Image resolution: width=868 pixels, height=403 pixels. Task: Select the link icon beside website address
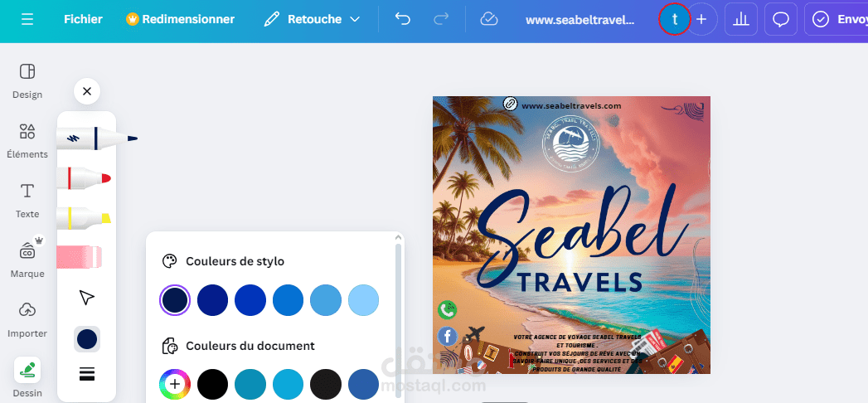(510, 104)
